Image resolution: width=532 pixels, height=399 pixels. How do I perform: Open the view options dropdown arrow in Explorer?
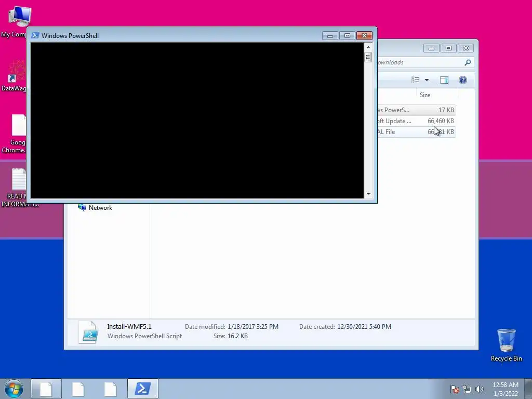[427, 80]
